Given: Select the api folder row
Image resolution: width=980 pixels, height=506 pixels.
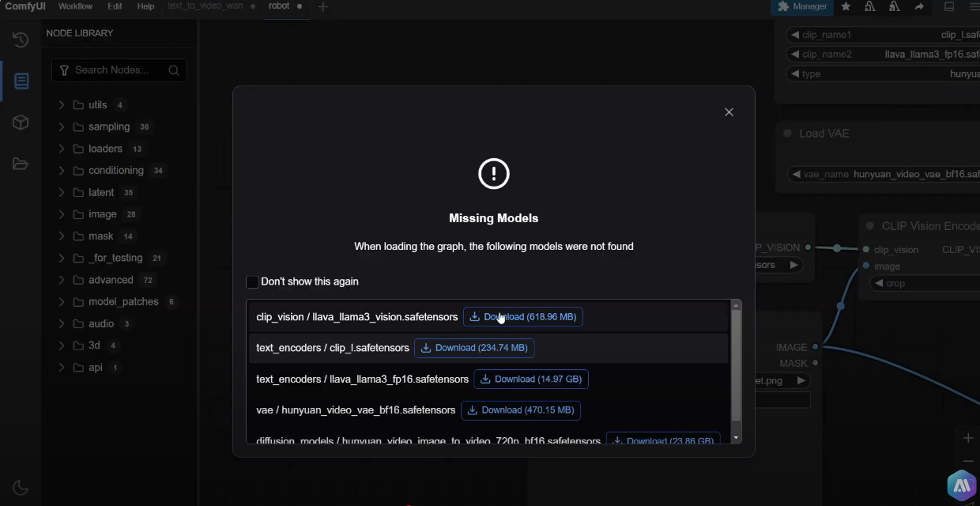Looking at the screenshot, I should pos(119,368).
